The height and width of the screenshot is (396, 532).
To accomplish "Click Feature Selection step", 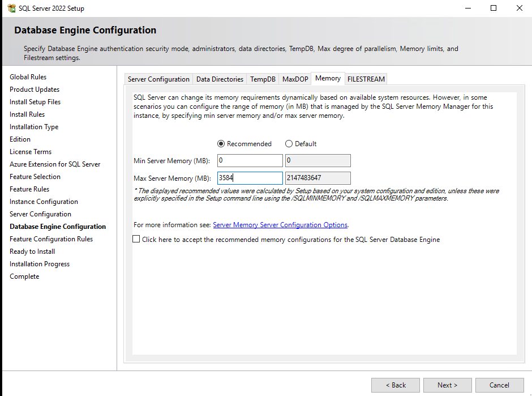I will pyautogui.click(x=35, y=177).
